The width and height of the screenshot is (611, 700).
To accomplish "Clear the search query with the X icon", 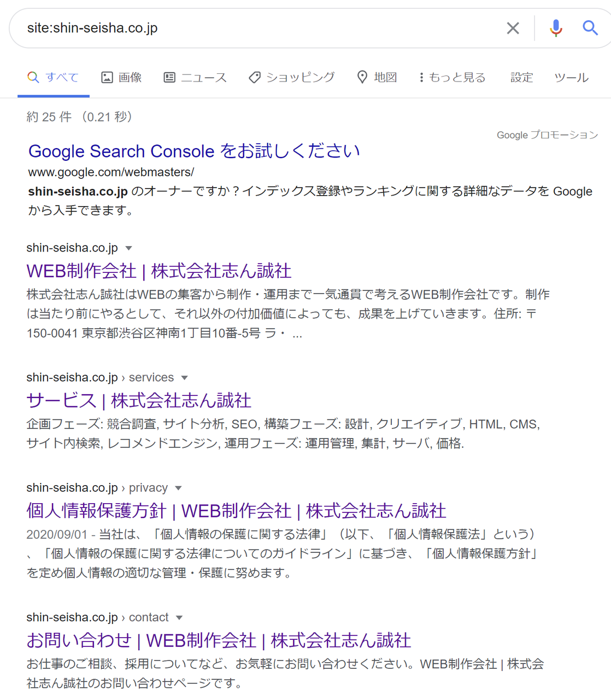I will tap(513, 28).
